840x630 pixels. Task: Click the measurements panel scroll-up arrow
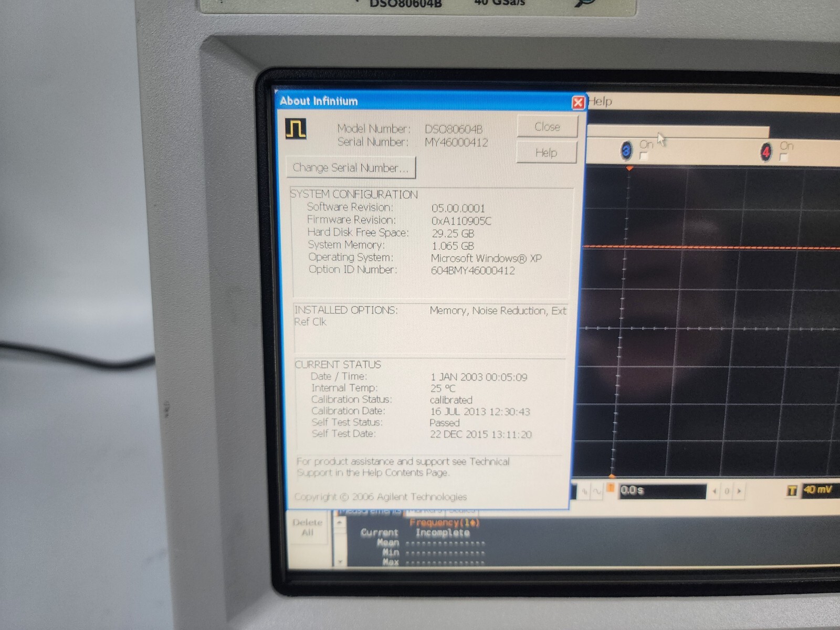pyautogui.click(x=340, y=523)
